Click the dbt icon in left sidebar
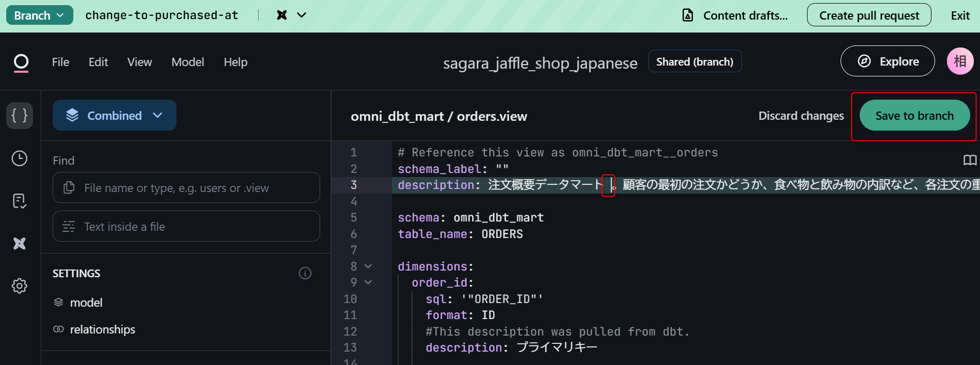The width and height of the screenshot is (980, 365). click(x=20, y=243)
